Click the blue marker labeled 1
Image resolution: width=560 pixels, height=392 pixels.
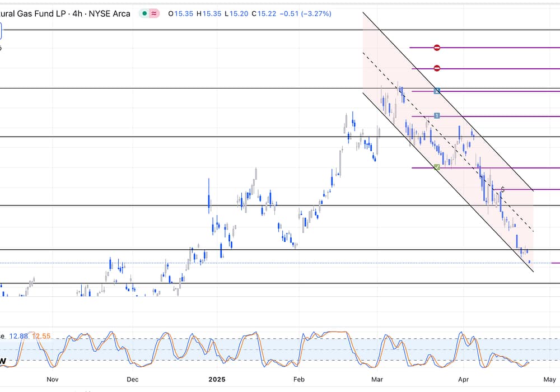point(437,116)
